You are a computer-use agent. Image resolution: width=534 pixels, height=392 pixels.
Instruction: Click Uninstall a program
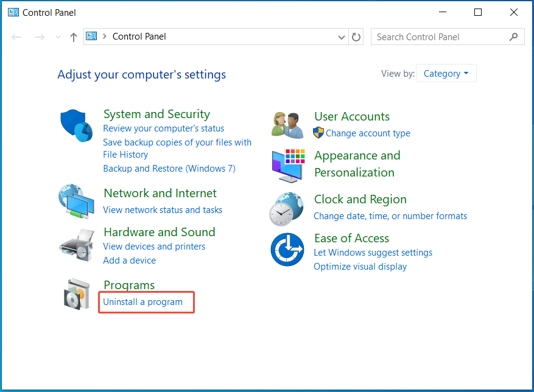click(142, 302)
